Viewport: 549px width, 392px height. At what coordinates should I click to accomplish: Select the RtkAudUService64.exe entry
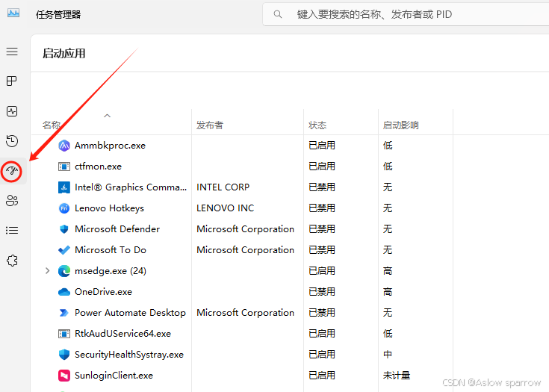123,334
